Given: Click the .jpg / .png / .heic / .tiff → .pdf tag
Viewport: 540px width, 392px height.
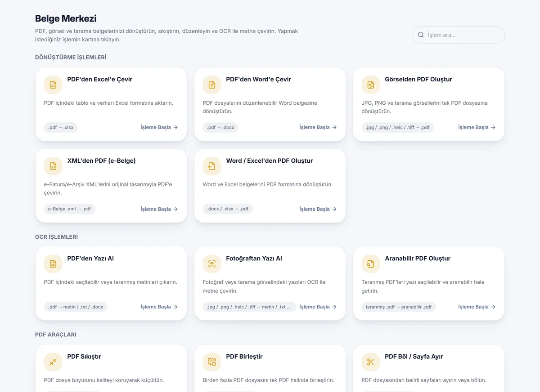Looking at the screenshot, I should [398, 127].
